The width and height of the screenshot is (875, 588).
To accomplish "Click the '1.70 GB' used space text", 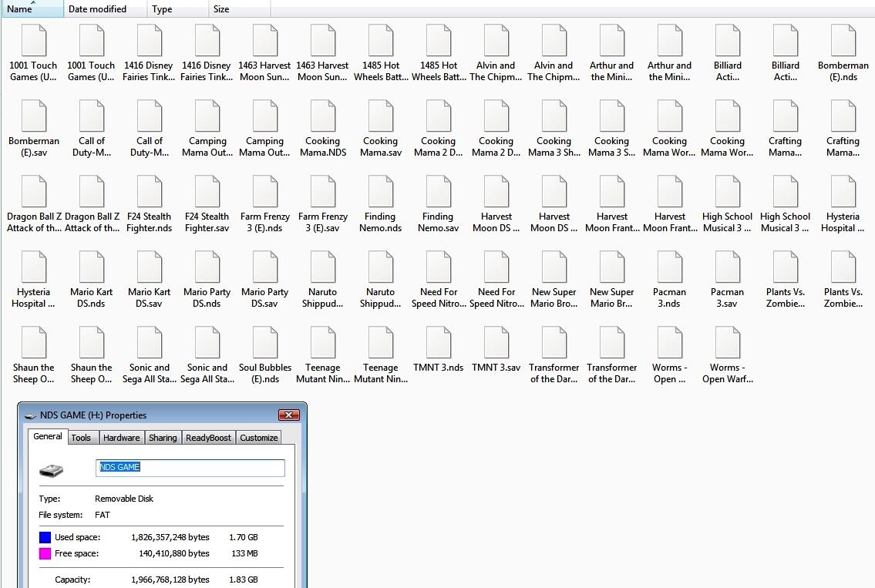I will click(x=244, y=537).
